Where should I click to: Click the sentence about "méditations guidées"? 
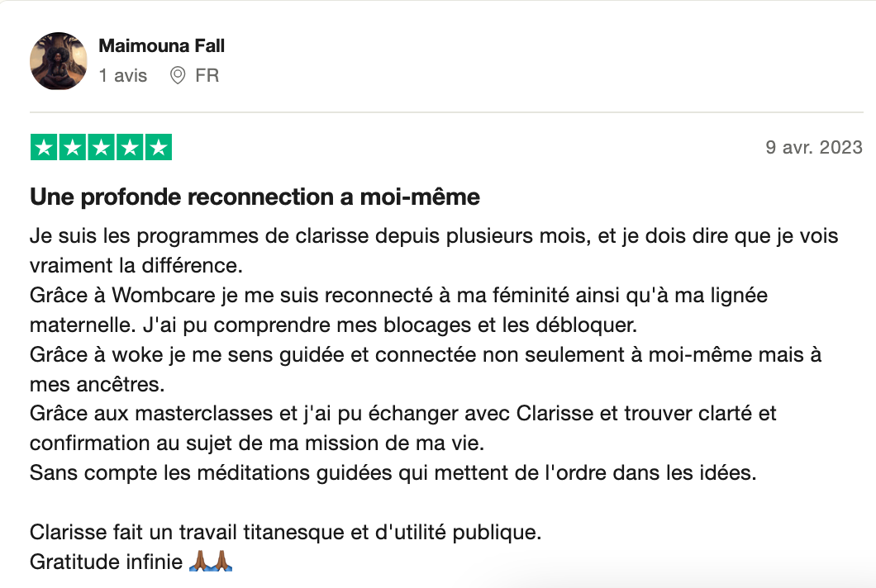[393, 473]
